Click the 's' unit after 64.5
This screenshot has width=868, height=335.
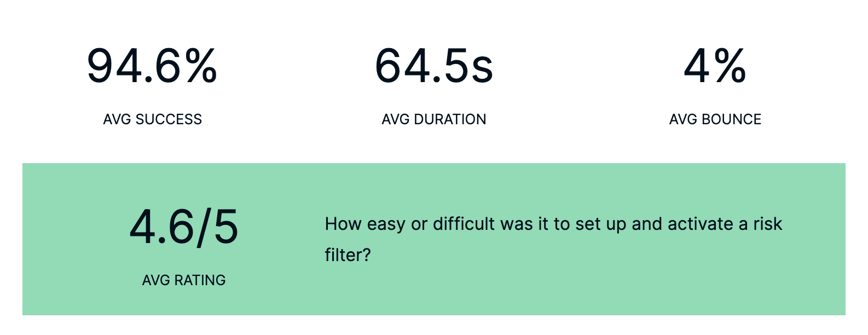pos(482,68)
